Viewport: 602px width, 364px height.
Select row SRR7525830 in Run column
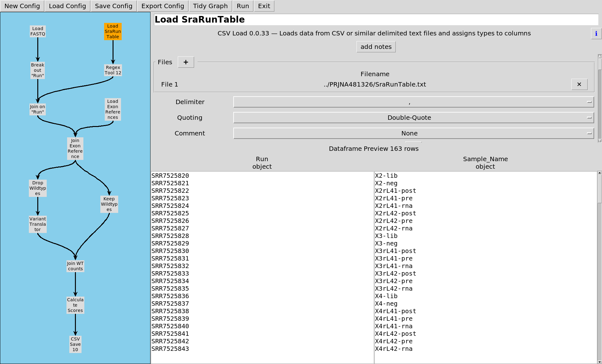pos(170,251)
